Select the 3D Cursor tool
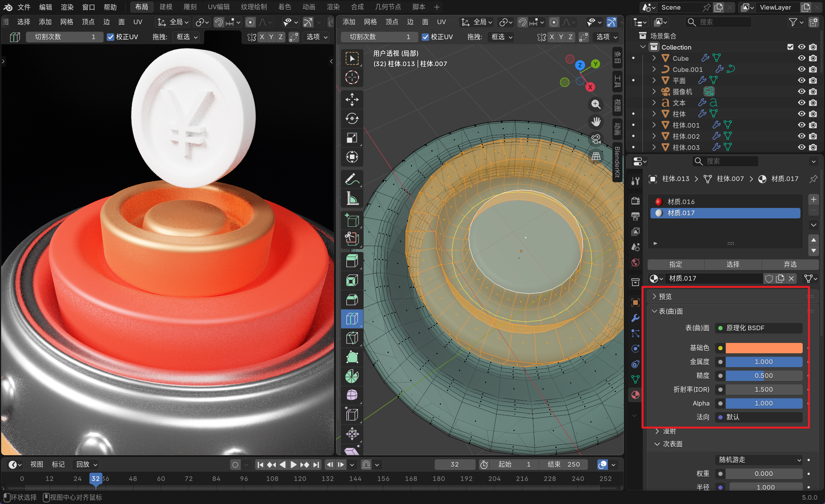This screenshot has width=825, height=504. click(x=352, y=77)
